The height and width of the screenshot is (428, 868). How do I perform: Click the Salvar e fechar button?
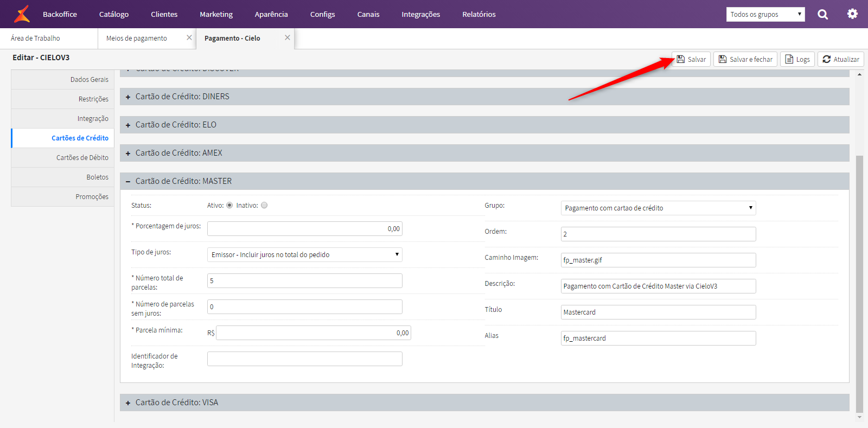point(745,59)
